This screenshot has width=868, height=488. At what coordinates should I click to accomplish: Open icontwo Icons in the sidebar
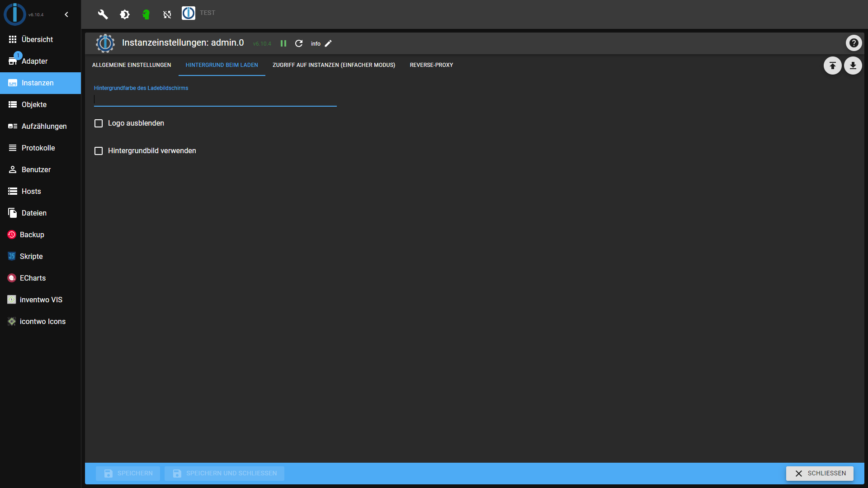coord(40,322)
